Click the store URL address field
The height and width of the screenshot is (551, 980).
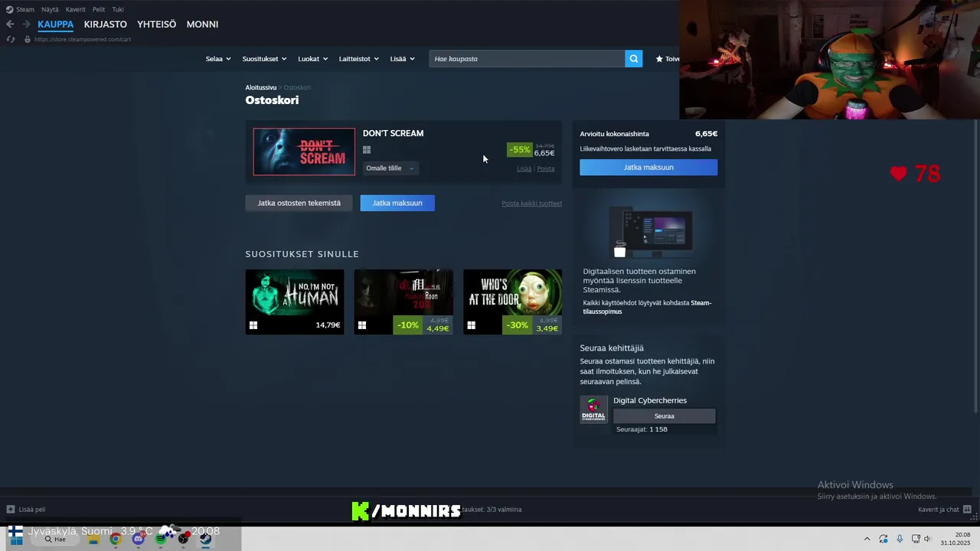point(83,39)
